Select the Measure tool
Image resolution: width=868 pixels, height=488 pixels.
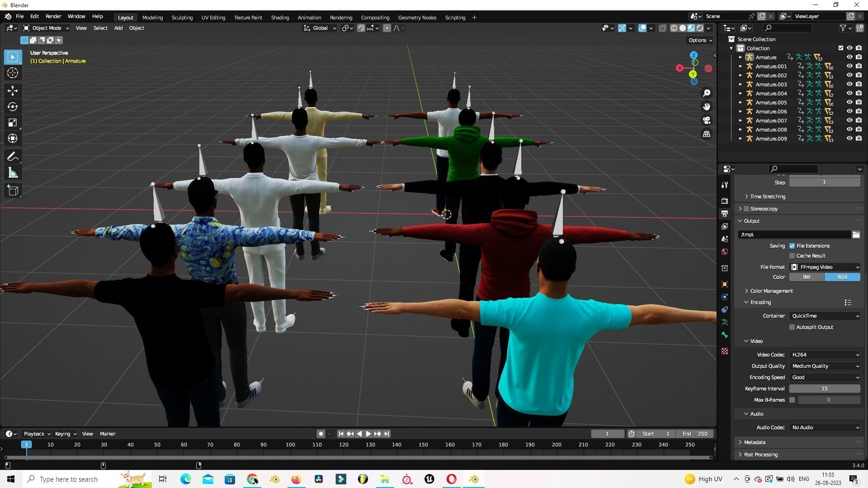tap(13, 173)
